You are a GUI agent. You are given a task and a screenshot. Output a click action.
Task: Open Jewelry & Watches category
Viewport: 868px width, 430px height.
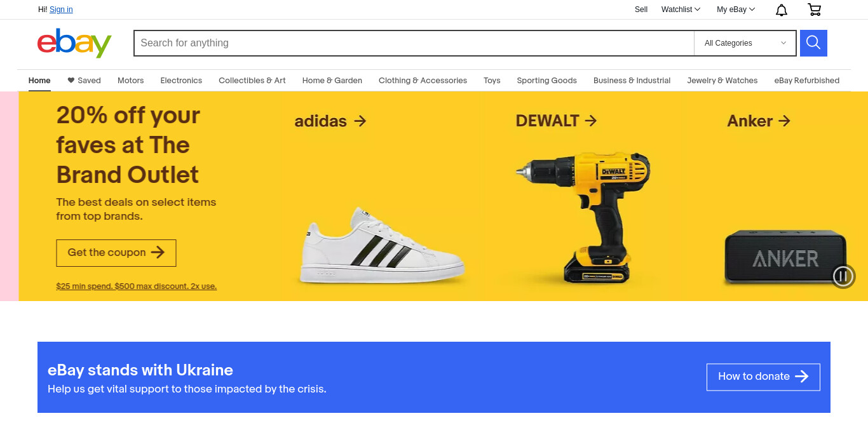[722, 81]
